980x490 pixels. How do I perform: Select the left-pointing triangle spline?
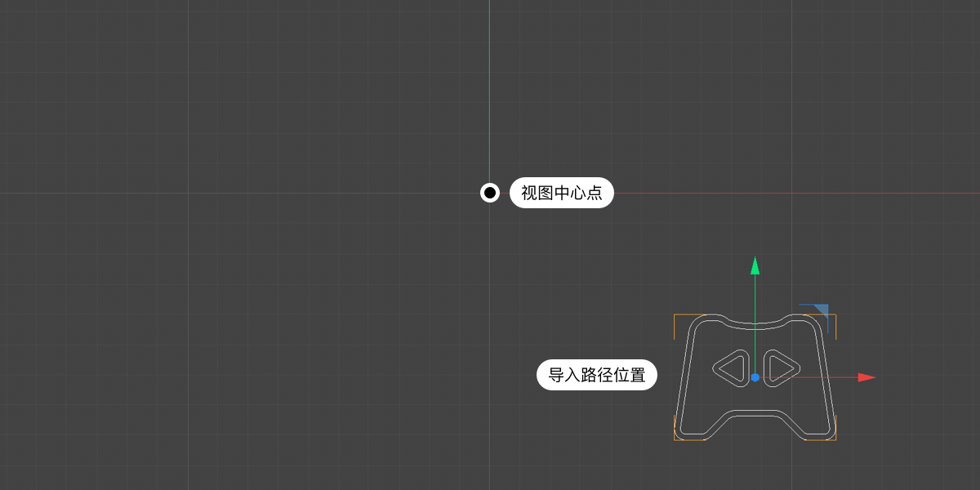[x=731, y=367]
